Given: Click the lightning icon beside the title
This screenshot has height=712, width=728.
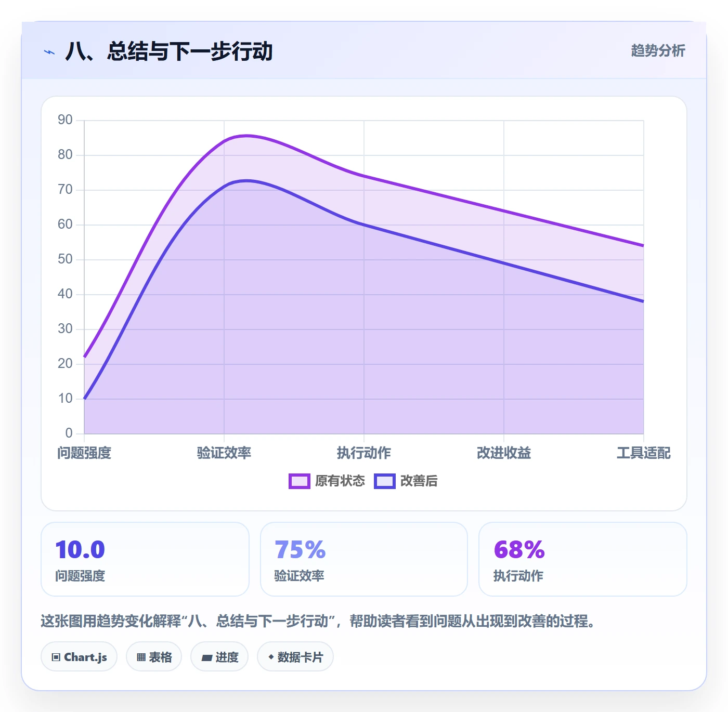Looking at the screenshot, I should tap(49, 52).
